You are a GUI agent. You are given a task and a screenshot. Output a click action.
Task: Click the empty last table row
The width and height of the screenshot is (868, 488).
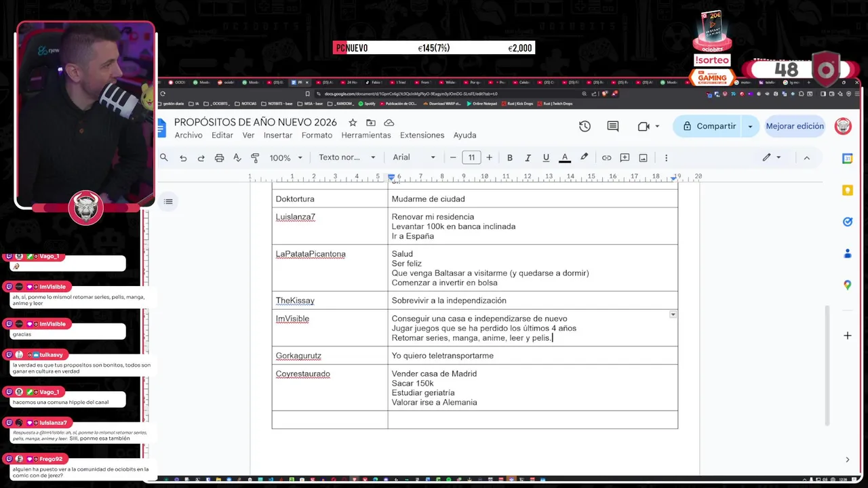[475, 420]
